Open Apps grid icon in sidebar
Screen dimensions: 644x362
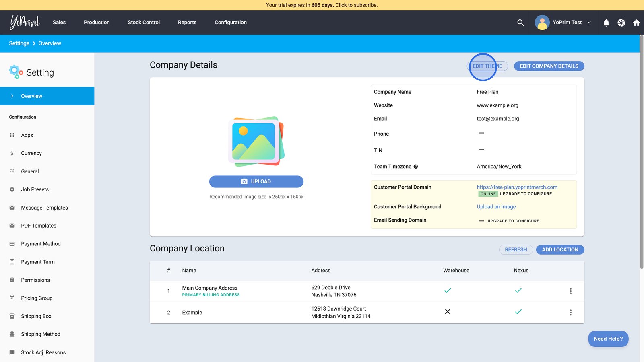[x=12, y=135]
